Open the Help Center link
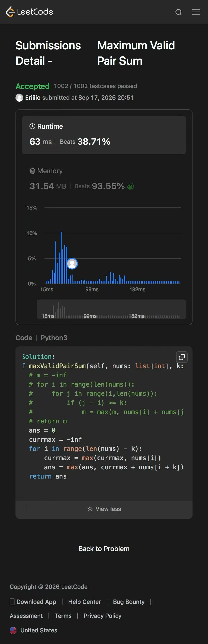208x644 pixels. [84, 602]
